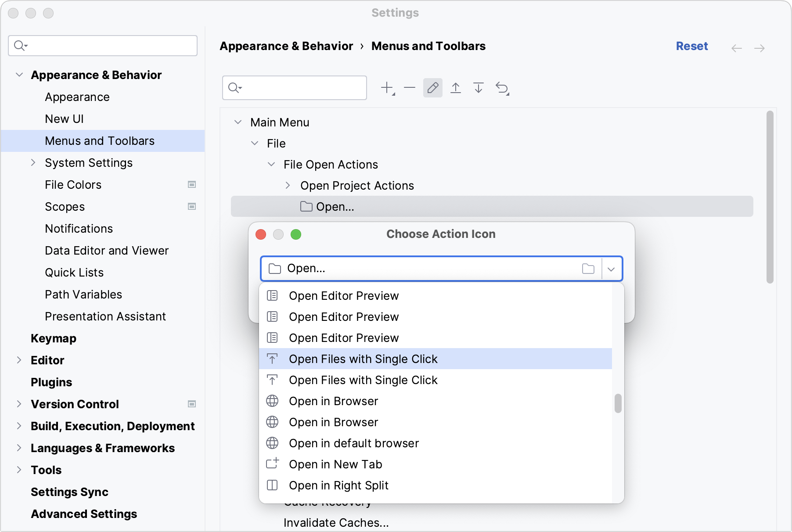
Task: Click the browse folder icon in combo box
Action: point(588,269)
